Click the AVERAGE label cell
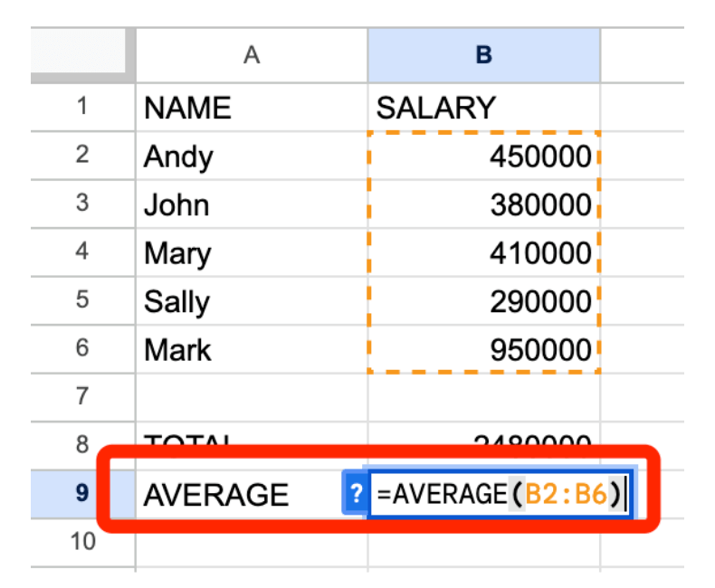Screen dimensions: 715x588 (237, 494)
